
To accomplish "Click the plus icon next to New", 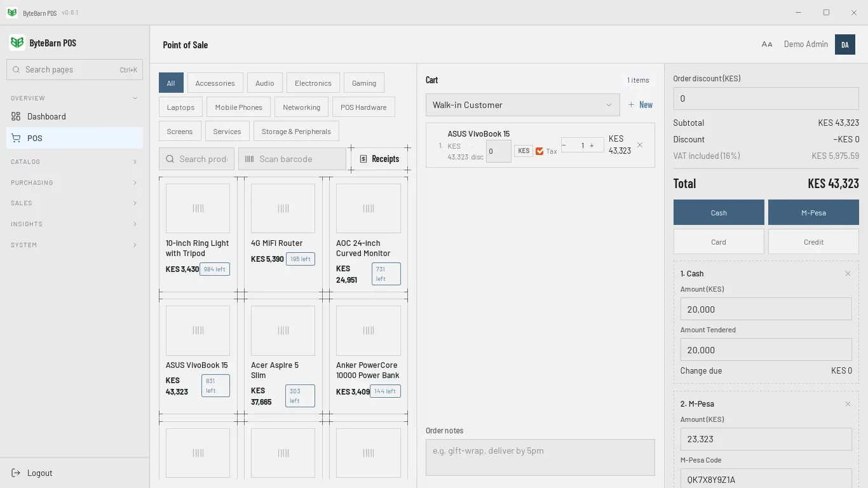I will coord(631,105).
